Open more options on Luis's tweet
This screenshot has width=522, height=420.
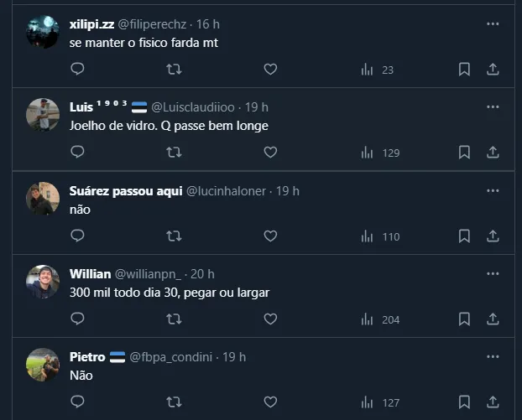493,106
